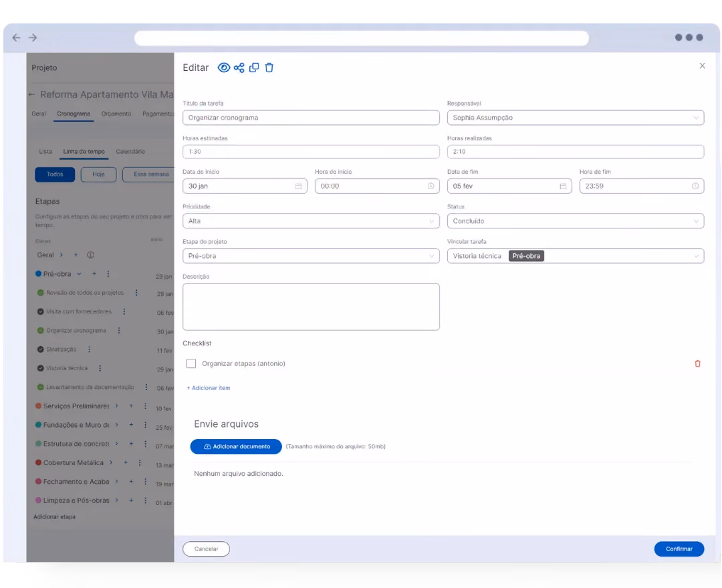
Task: Click clock icon in Hora de fim
Action: point(695,186)
